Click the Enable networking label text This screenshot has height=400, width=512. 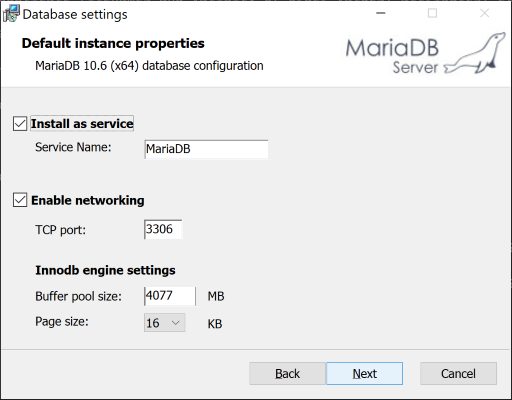(x=88, y=200)
